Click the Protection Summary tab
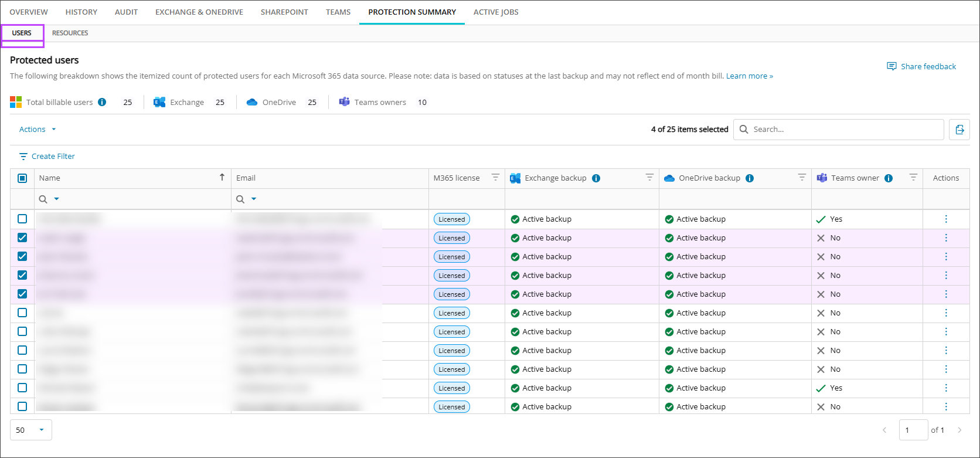 412,12
